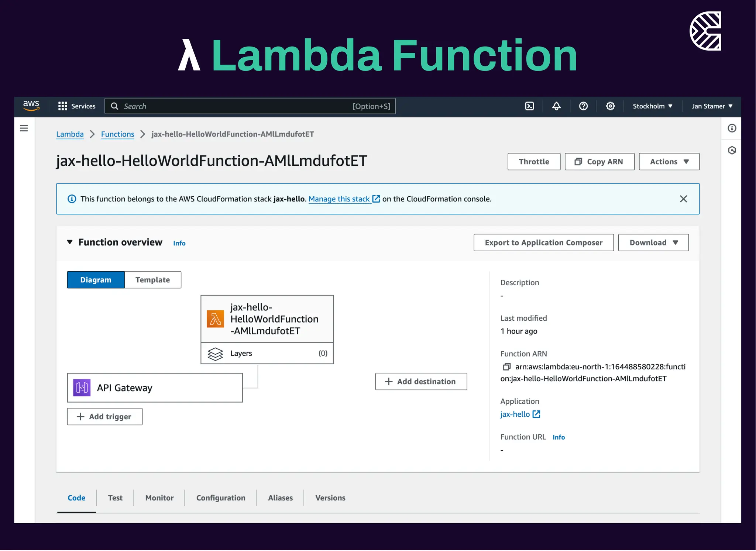Click the Add trigger button
756x551 pixels.
coord(104,417)
